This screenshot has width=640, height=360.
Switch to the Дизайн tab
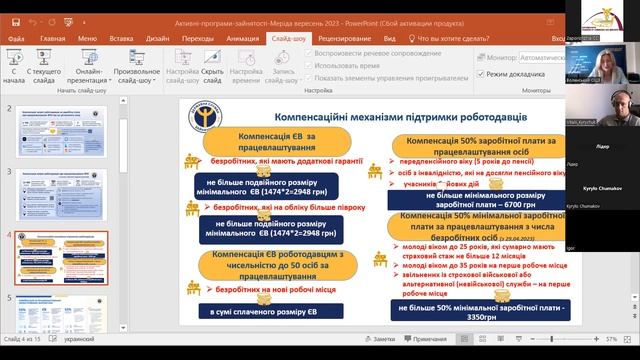(x=158, y=38)
